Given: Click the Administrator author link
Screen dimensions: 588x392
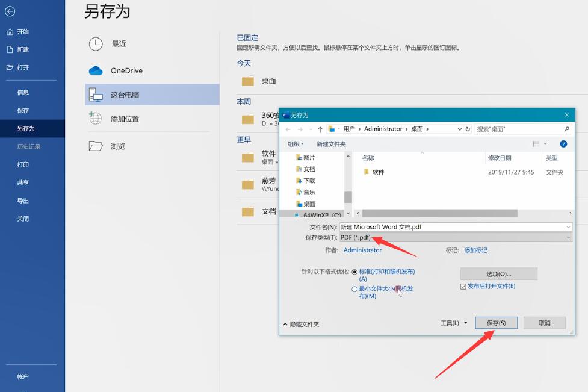Looking at the screenshot, I should [x=363, y=250].
